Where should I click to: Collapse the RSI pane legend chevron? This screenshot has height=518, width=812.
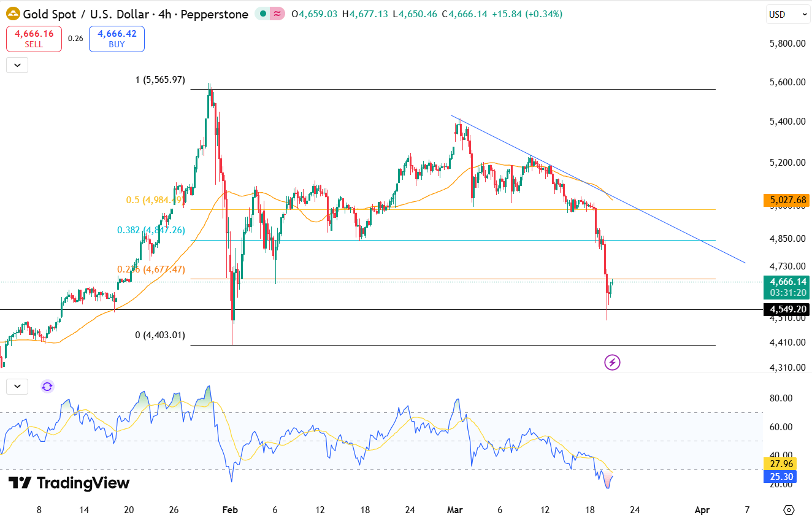[x=17, y=386]
